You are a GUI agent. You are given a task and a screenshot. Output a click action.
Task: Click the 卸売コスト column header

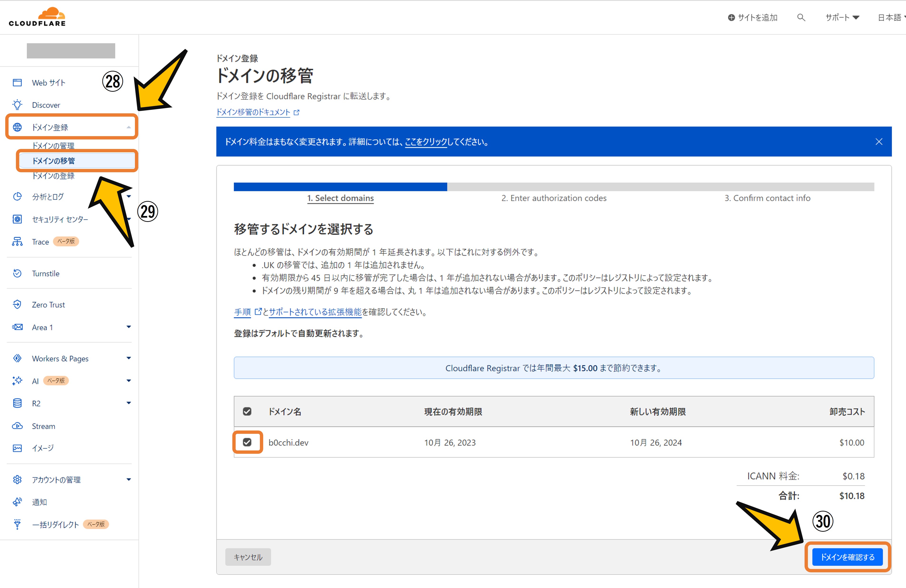pos(847,412)
